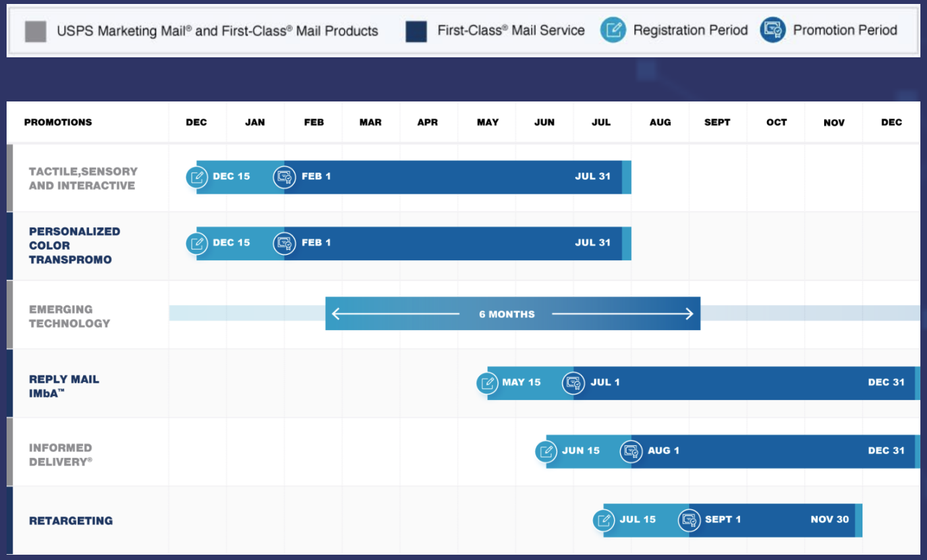
Task: Open the Reply Mail IMbA row label
Action: [64, 386]
